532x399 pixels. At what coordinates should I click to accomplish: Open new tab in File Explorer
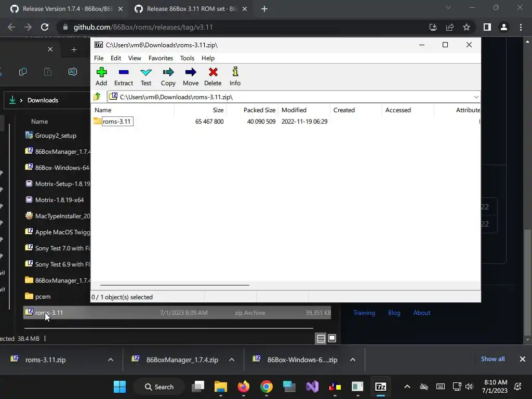[74, 49]
